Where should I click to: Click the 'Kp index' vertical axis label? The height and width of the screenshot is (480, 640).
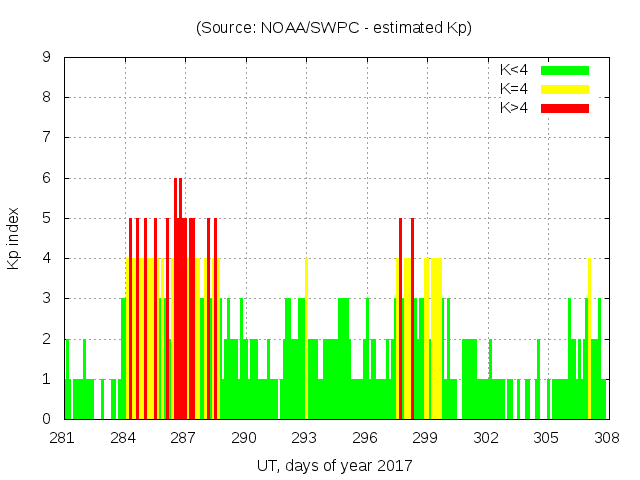(14, 238)
